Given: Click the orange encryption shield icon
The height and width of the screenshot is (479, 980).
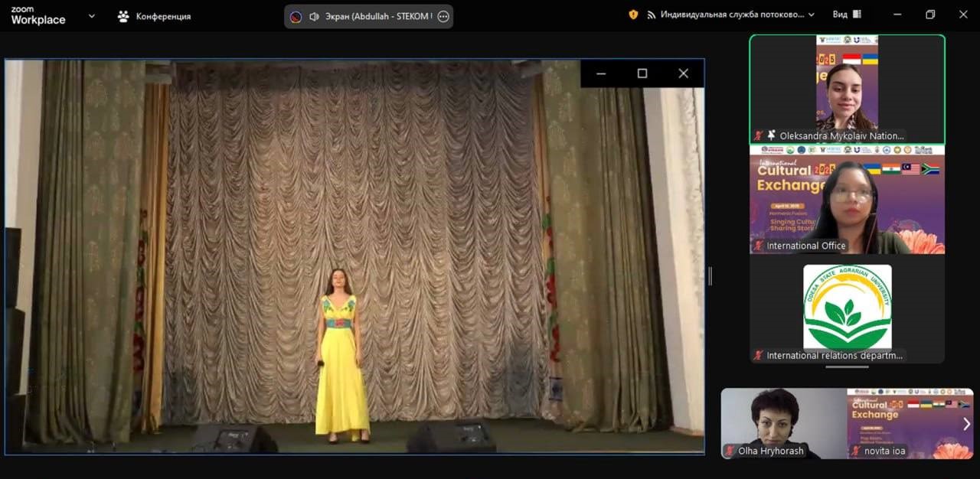Looking at the screenshot, I should [x=633, y=15].
